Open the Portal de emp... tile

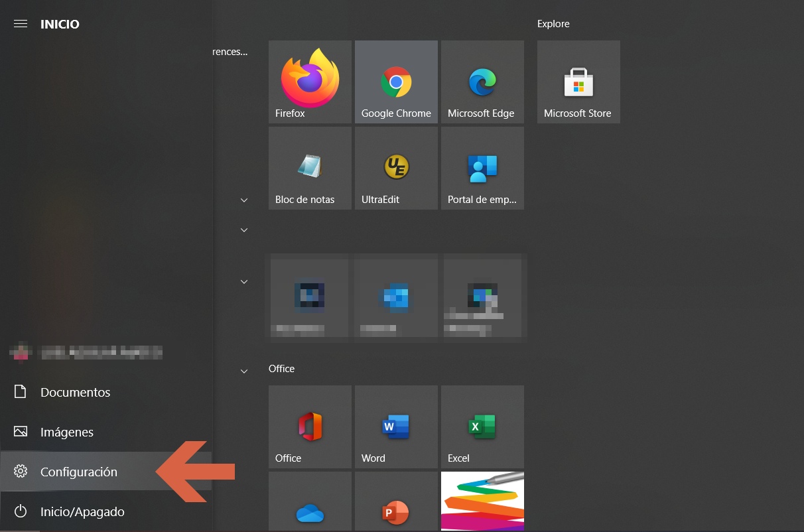point(482,168)
